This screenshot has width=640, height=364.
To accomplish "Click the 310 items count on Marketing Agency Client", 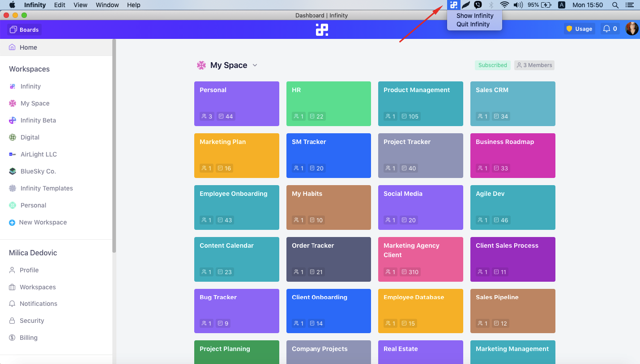I will point(410,272).
